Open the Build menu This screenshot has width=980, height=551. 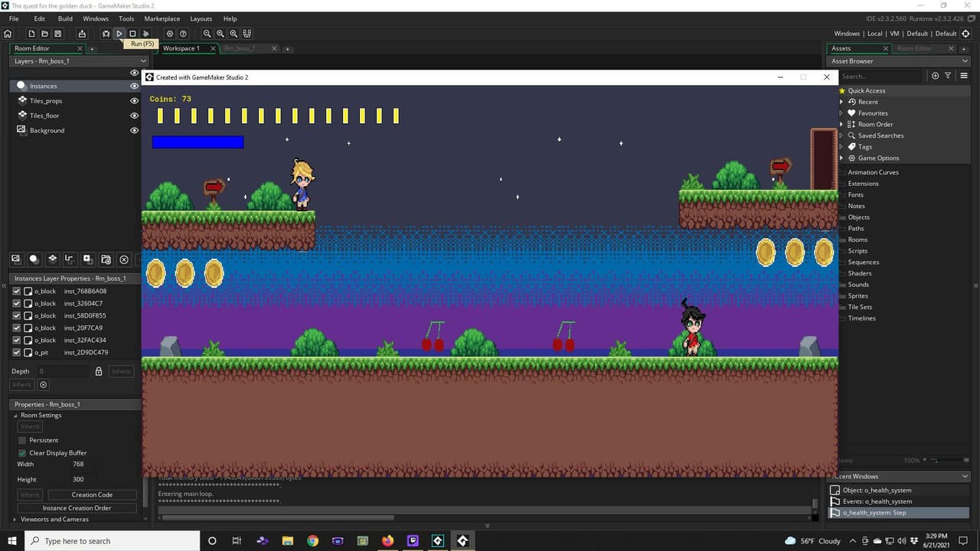point(65,18)
